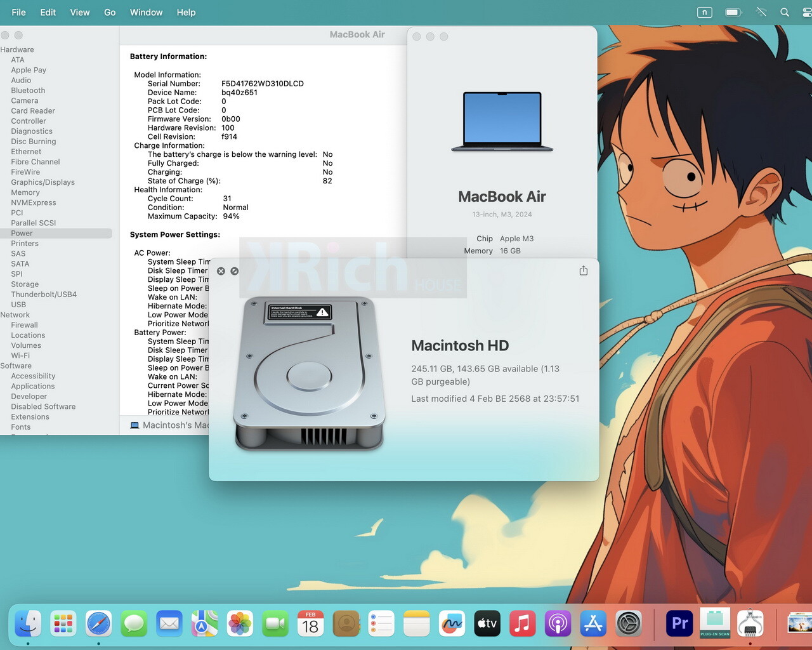
Task: Open Plug-In Scan icon in Dock
Action: tap(715, 623)
